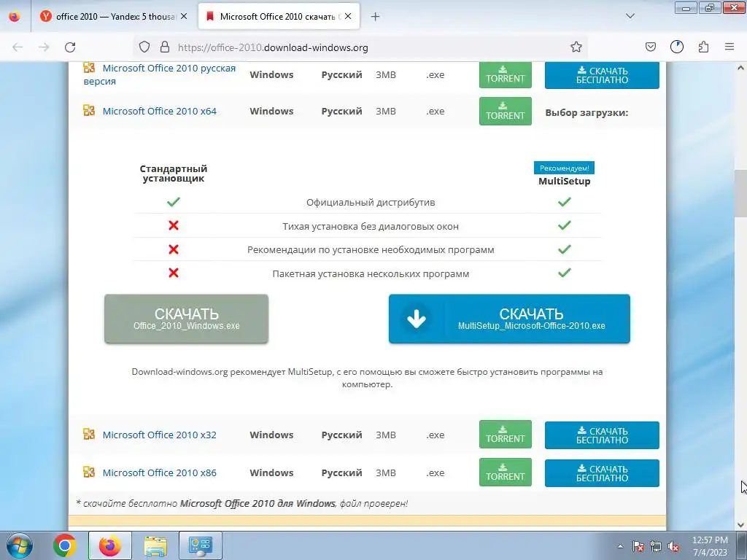Download MultiSetup_Microsoft-Office-2010.exe with the blue button
747x560 pixels.
click(509, 319)
